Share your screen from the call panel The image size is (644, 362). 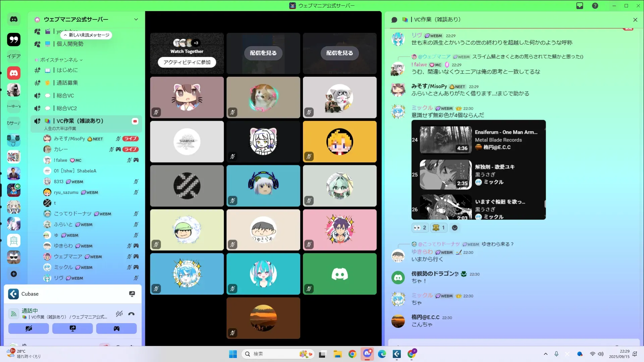[72, 328]
